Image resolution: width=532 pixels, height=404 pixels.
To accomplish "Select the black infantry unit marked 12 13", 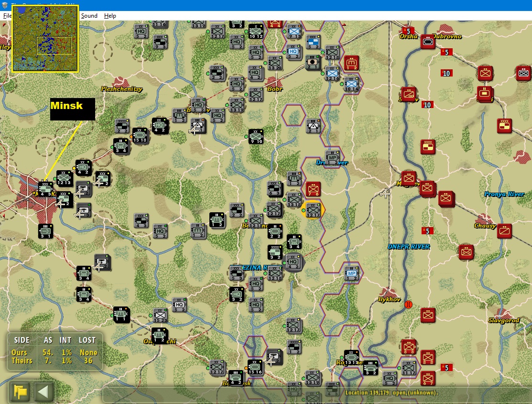I will 64,178.
